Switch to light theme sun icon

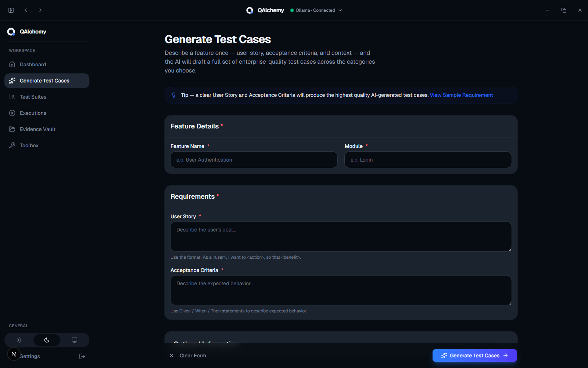[19, 340]
